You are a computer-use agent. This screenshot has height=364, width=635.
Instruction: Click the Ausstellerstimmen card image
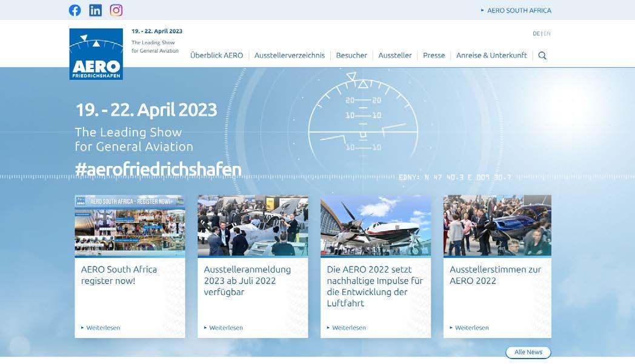(x=497, y=226)
